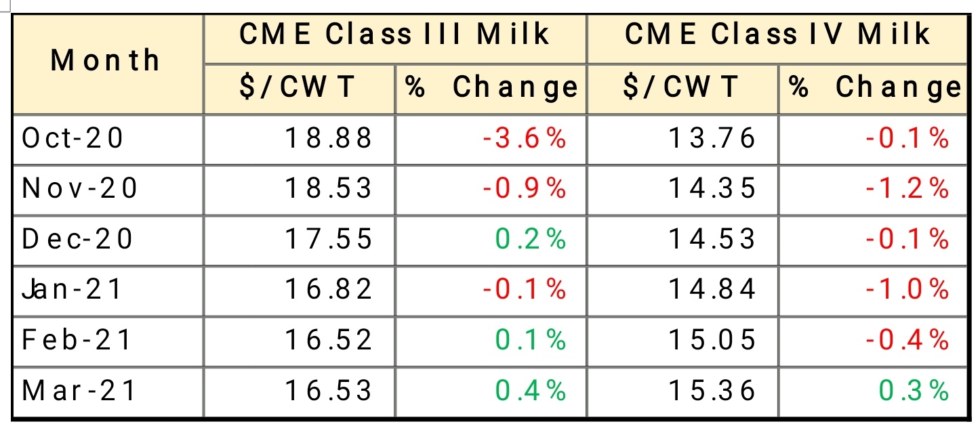The width and height of the screenshot is (980, 428).
Task: Select the CME Class IV Milk header
Action: click(x=777, y=35)
